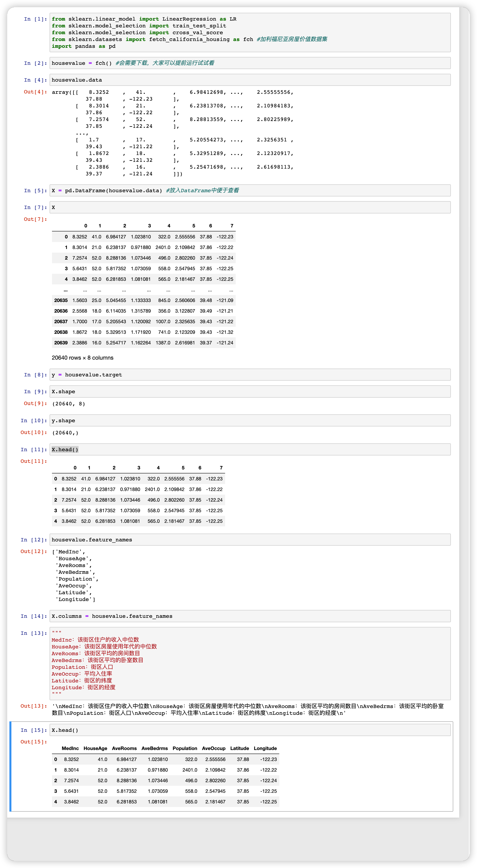
Task: Click value 6.281853 in Out[15] table
Action: click(x=127, y=802)
